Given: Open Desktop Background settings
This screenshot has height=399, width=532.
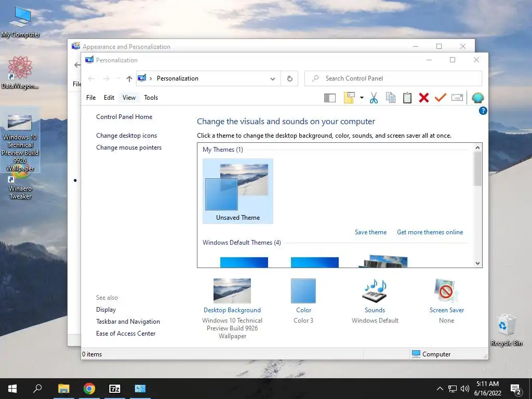Looking at the screenshot, I should [x=232, y=291].
